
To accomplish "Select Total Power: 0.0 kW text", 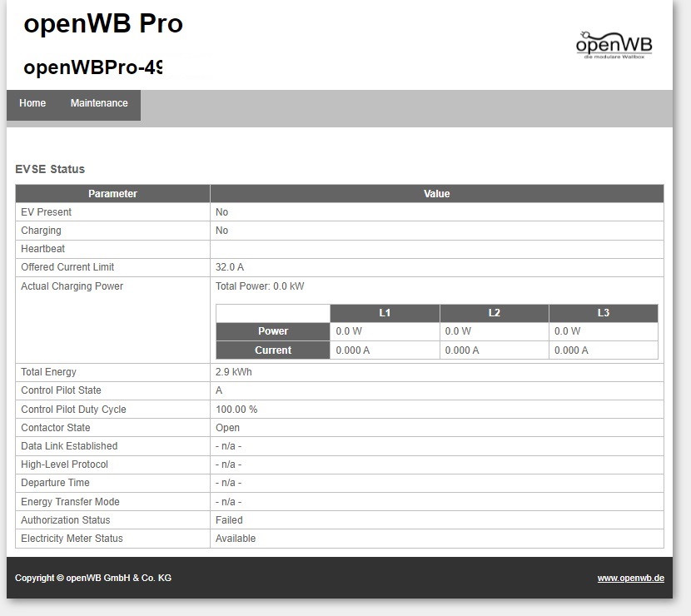I will (260, 286).
